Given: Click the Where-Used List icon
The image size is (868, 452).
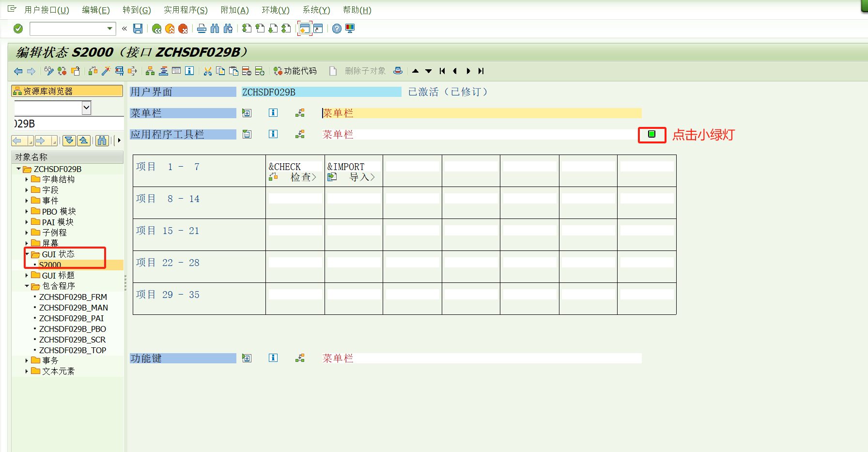Looking at the screenshot, I should [132, 71].
